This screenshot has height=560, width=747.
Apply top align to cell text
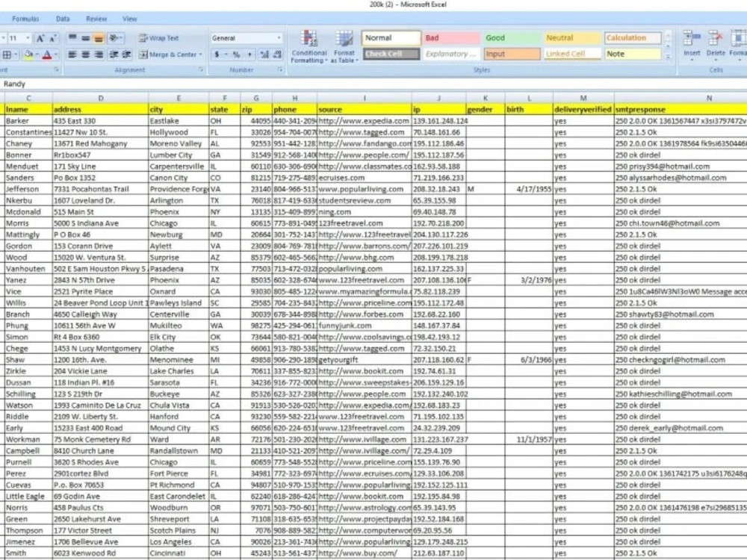tap(72, 38)
